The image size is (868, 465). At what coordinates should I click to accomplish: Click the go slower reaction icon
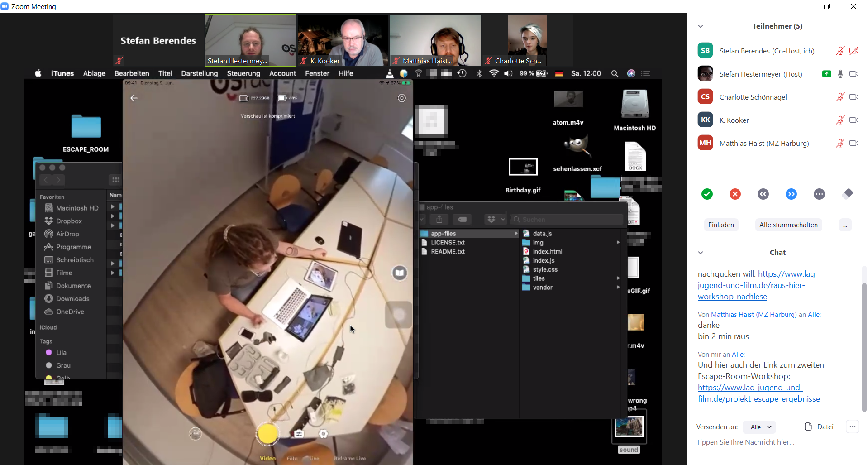pyautogui.click(x=763, y=194)
